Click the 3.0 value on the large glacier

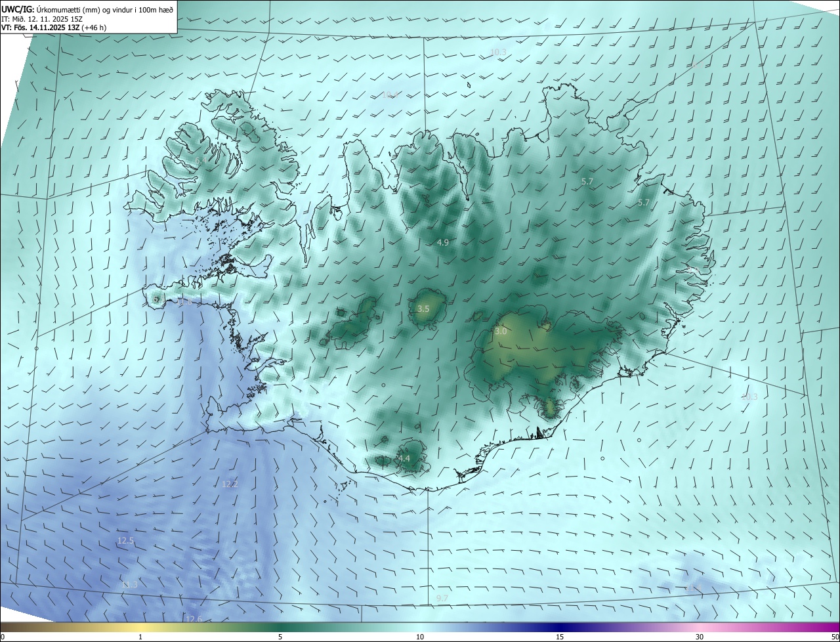501,332
